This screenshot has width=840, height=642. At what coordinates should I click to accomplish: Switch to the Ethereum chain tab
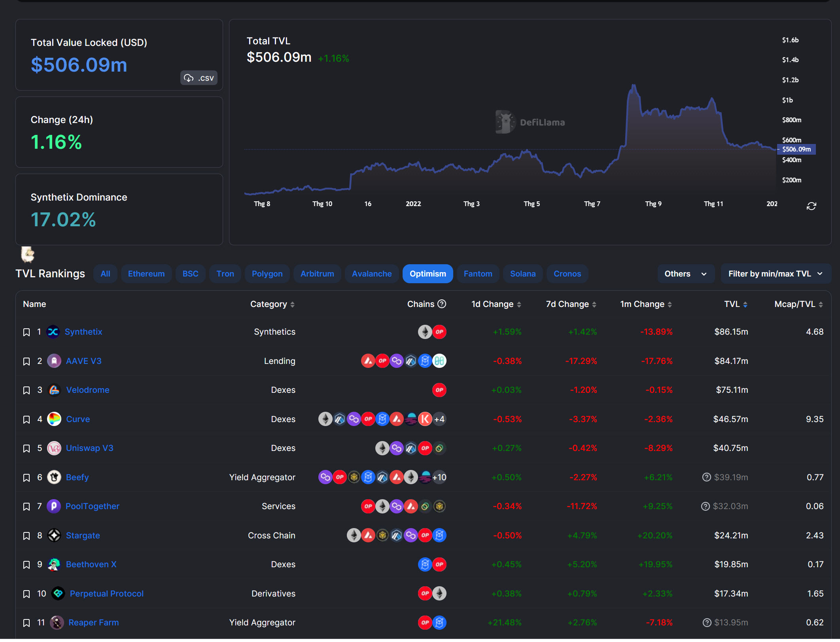[146, 274]
